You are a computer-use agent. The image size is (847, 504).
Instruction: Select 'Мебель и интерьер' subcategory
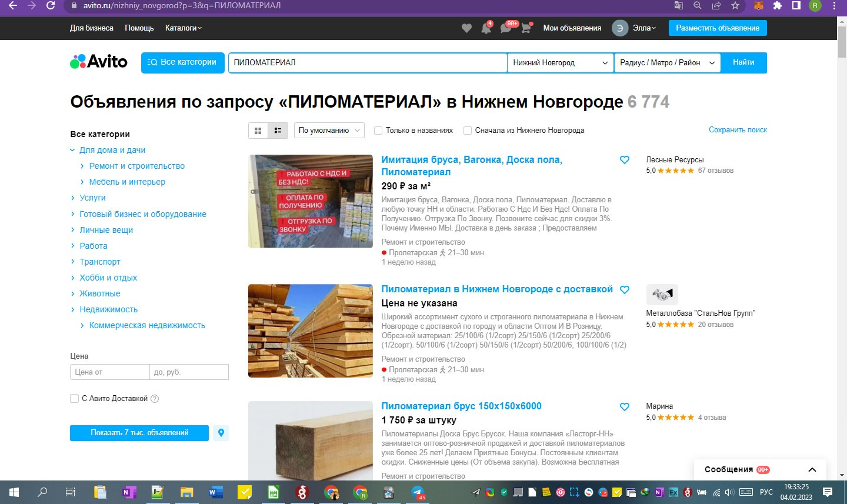pyautogui.click(x=127, y=182)
